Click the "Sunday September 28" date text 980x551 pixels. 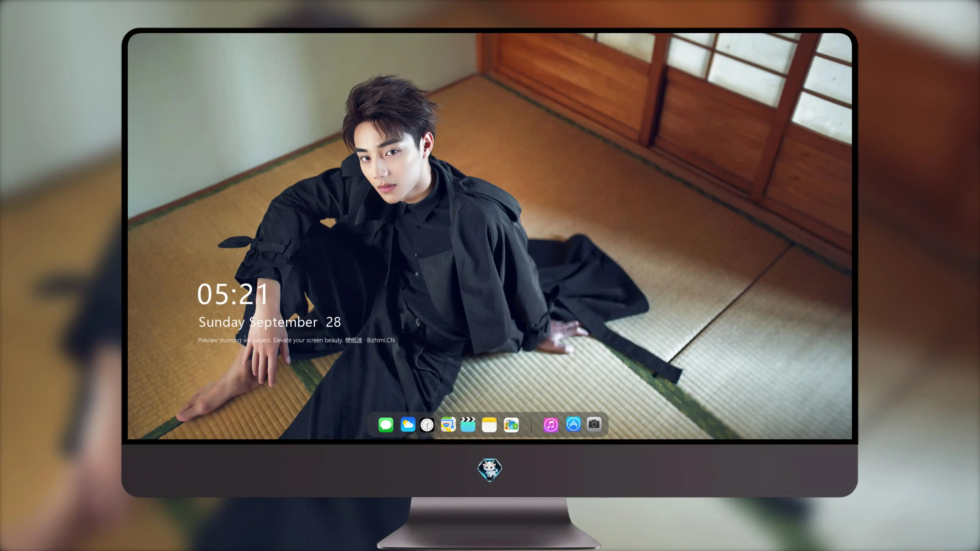(x=270, y=322)
